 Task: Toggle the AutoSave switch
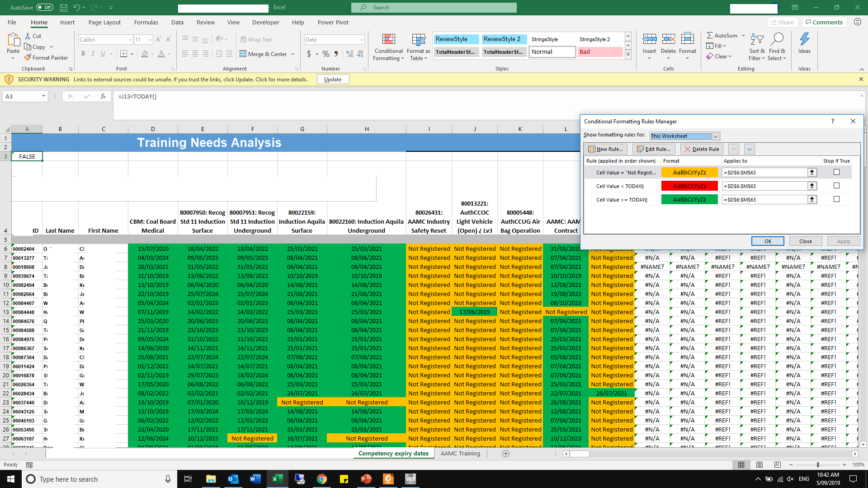point(44,7)
